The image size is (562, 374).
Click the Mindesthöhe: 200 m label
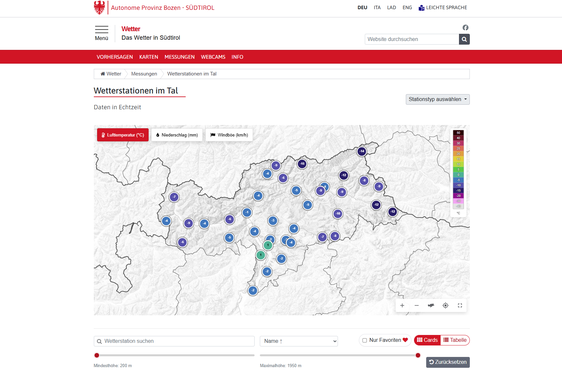(113, 366)
